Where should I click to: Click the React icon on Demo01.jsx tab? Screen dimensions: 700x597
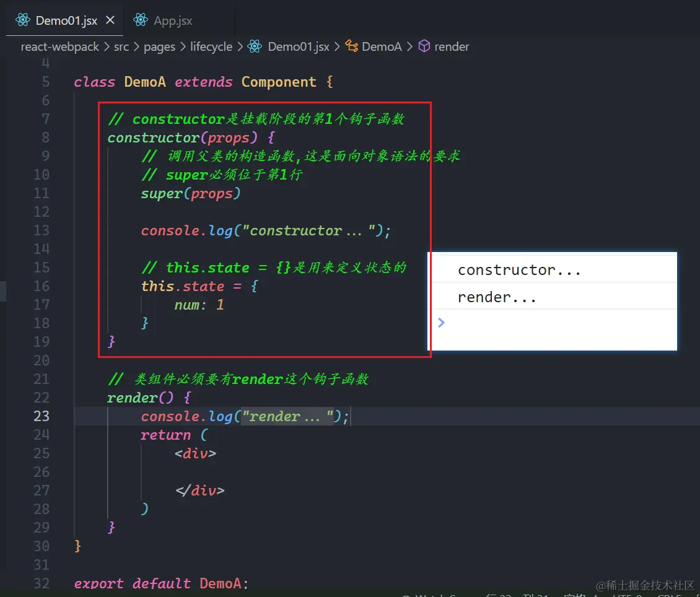23,20
